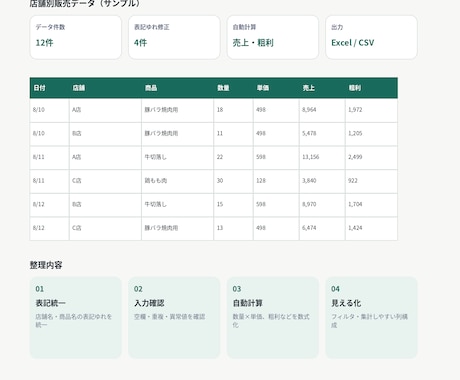
Task: Select the quantity 22 cell
Action: point(233,158)
